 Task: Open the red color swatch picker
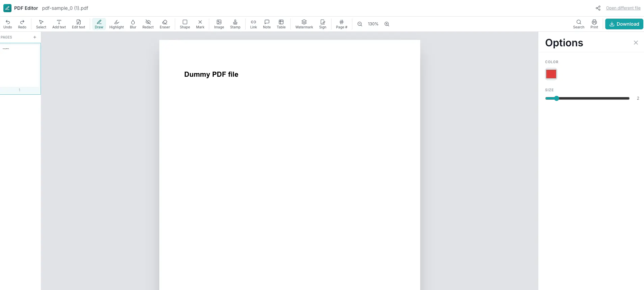click(551, 74)
